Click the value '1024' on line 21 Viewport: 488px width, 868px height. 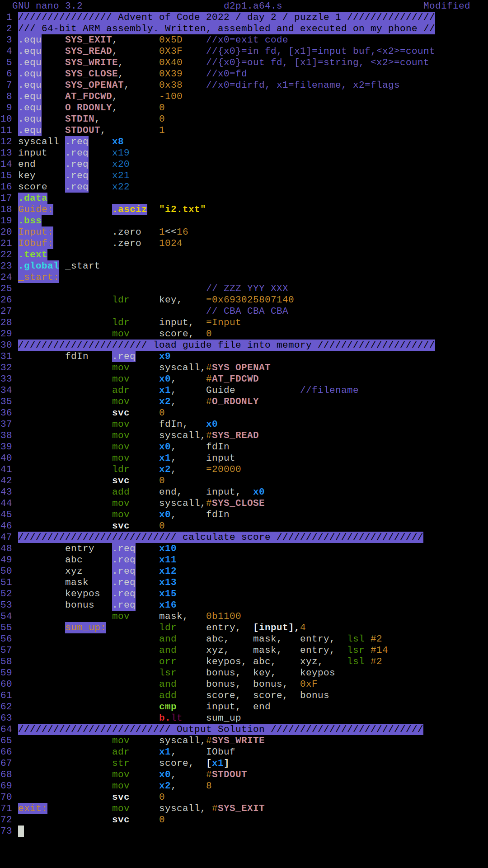tap(171, 243)
